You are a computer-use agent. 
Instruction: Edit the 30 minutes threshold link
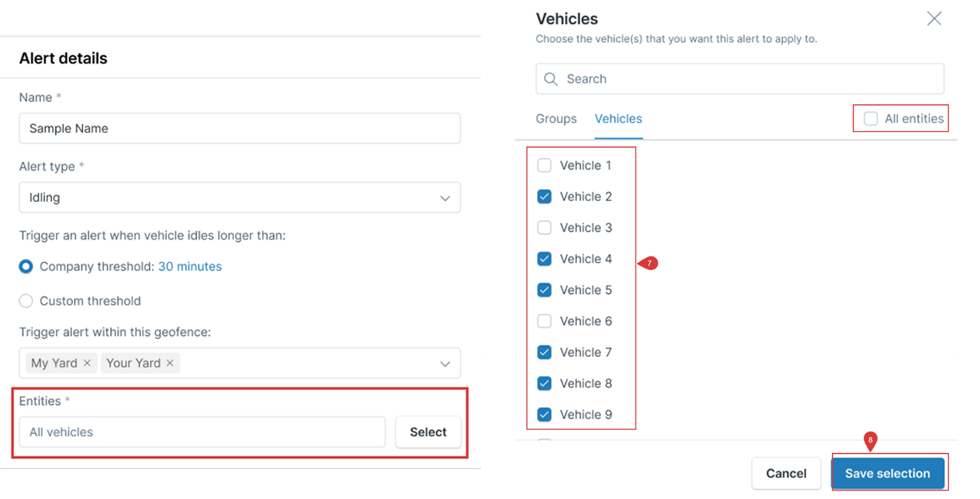click(191, 266)
